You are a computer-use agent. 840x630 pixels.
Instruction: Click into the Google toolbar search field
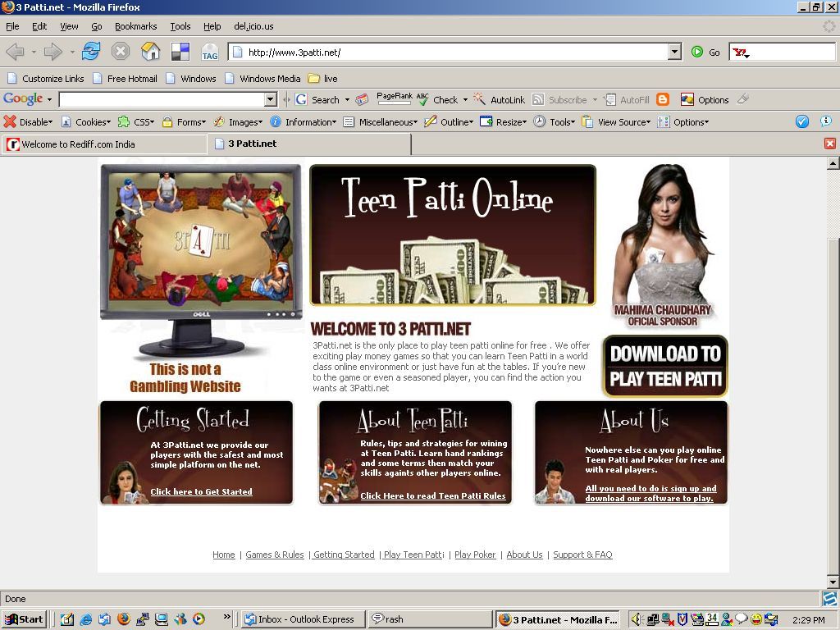coord(162,99)
